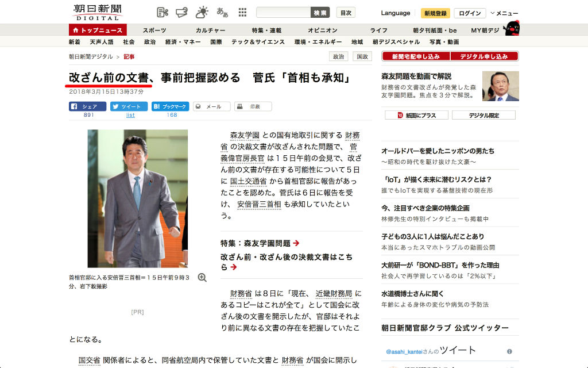Send article via メール button
The height and width of the screenshot is (368, 588).
[211, 106]
